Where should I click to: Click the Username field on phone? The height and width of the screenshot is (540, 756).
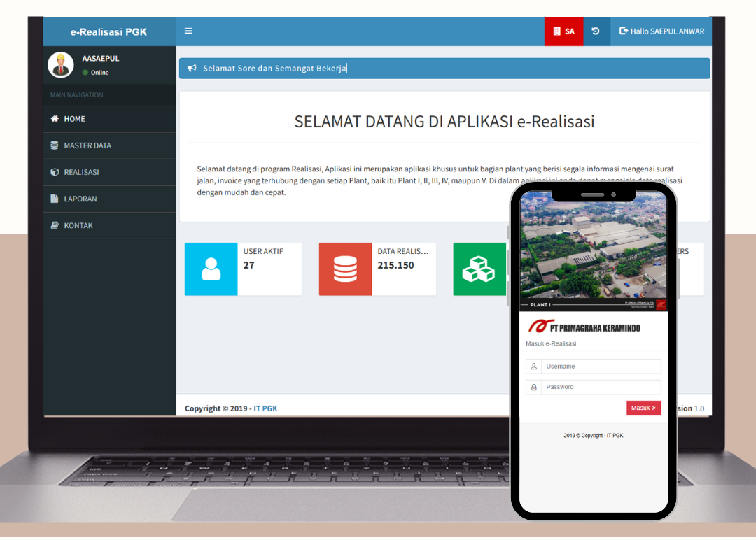(x=601, y=367)
